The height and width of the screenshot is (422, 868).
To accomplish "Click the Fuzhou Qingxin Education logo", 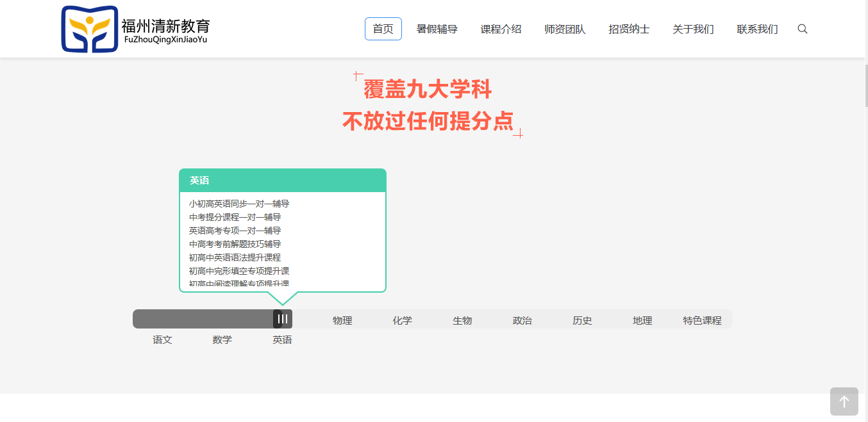I will pyautogui.click(x=135, y=29).
